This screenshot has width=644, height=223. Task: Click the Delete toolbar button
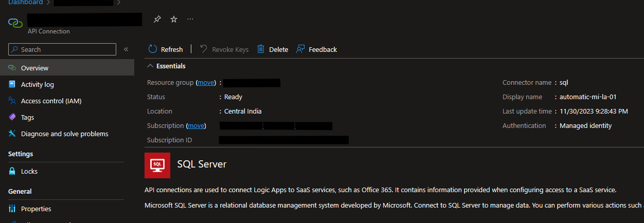[273, 49]
